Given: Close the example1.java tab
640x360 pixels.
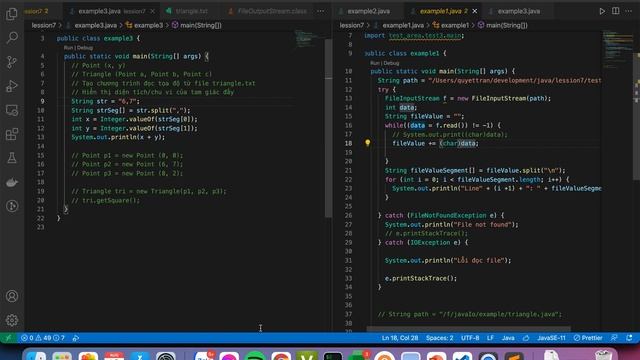Looking at the screenshot, I should pyautogui.click(x=474, y=11).
